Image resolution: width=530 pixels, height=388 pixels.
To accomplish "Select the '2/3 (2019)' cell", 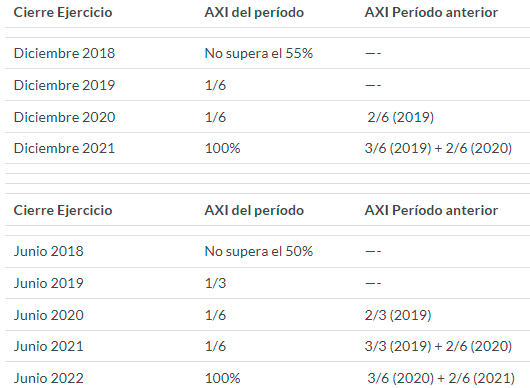I will [398, 315].
